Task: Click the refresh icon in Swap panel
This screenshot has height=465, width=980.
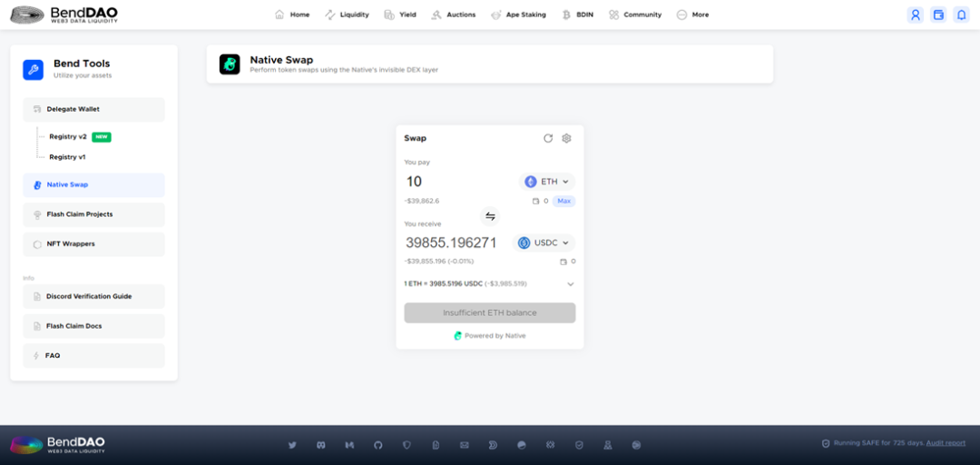Action: click(x=548, y=138)
